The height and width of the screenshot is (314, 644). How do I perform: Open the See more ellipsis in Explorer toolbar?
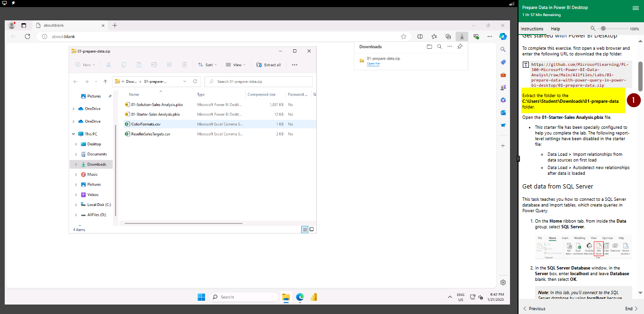tap(295, 65)
